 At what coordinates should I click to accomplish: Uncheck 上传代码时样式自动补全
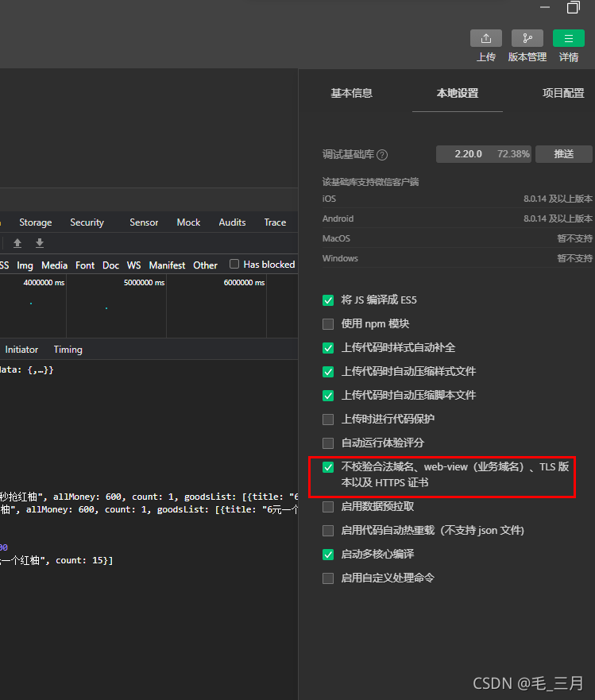[328, 348]
